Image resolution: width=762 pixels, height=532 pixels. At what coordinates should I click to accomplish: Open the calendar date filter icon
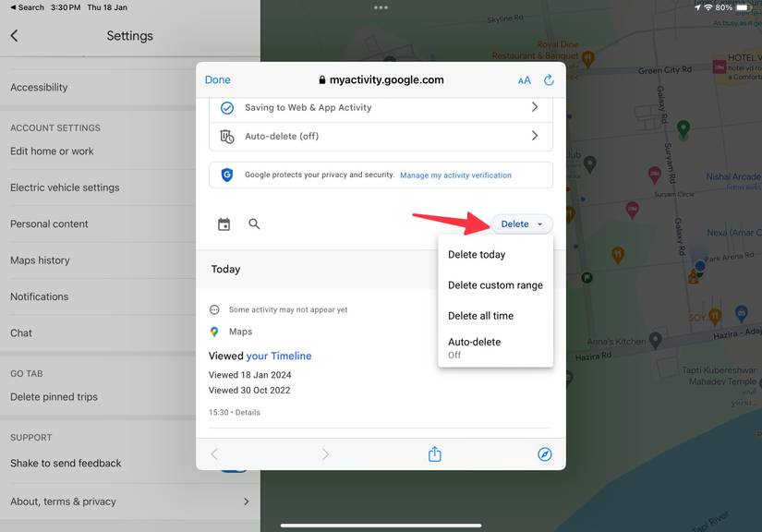pos(222,224)
